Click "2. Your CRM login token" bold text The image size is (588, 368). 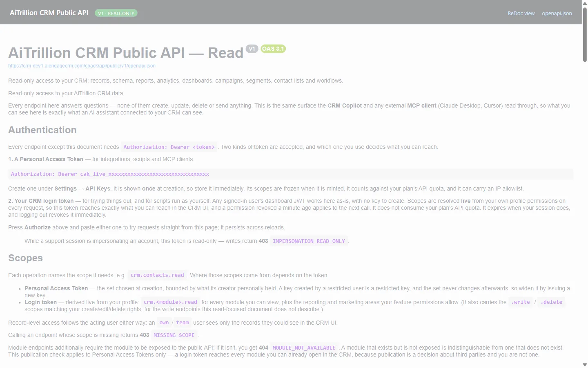tap(41, 201)
